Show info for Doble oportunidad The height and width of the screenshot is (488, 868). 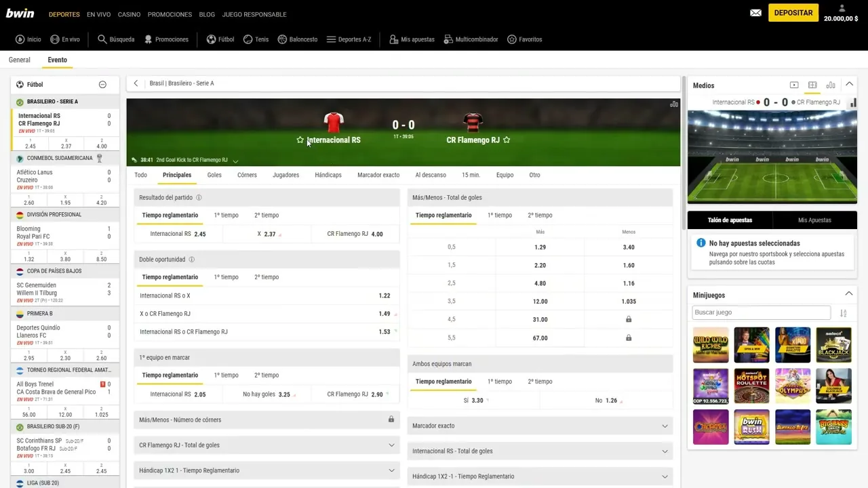click(x=191, y=260)
